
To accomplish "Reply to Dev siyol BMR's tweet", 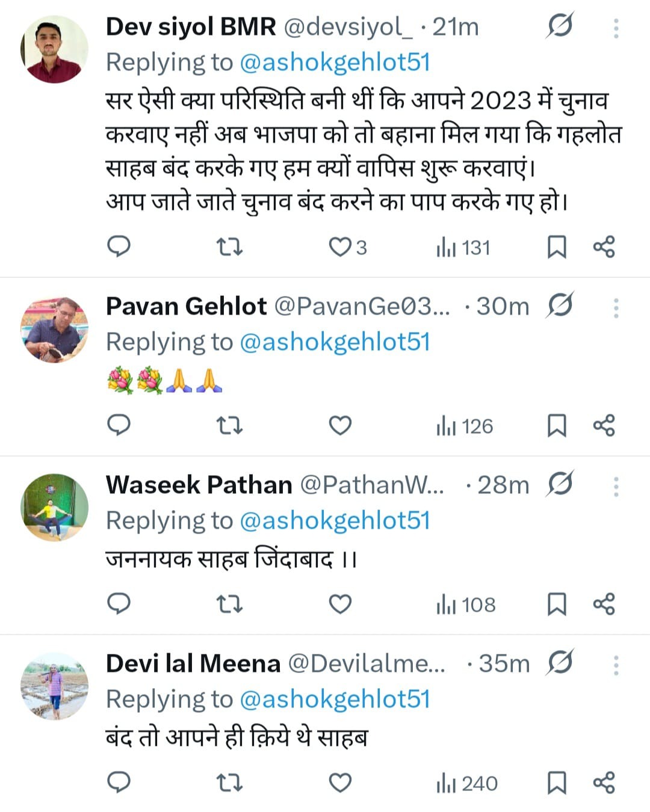I will [x=119, y=247].
